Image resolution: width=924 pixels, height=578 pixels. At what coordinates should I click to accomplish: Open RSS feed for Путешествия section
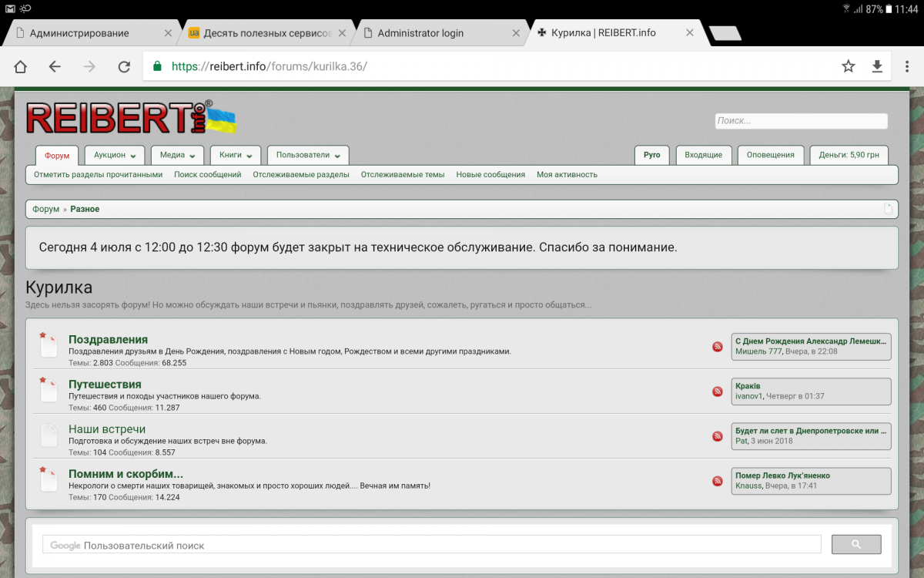(718, 391)
